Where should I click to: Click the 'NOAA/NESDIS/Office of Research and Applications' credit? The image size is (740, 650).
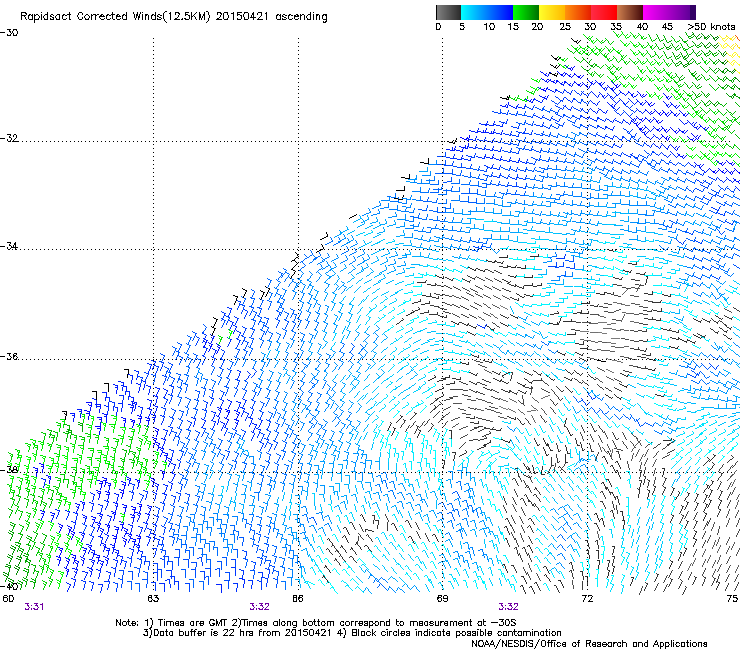click(x=589, y=644)
